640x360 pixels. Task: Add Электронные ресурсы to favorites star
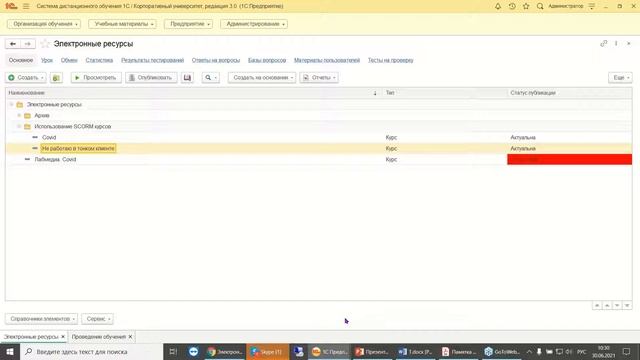tap(45, 44)
